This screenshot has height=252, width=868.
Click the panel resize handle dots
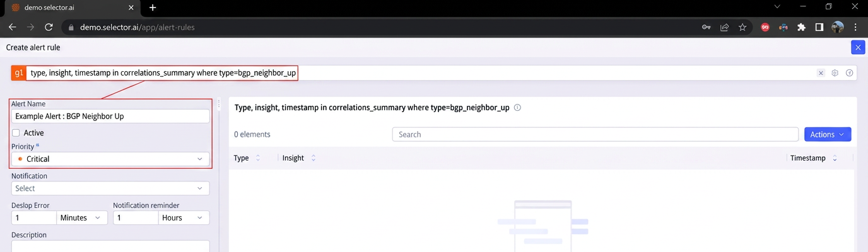pyautogui.click(x=219, y=103)
